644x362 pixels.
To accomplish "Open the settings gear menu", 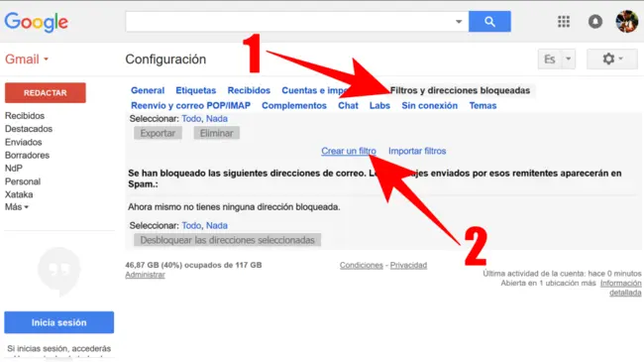I will 612,59.
